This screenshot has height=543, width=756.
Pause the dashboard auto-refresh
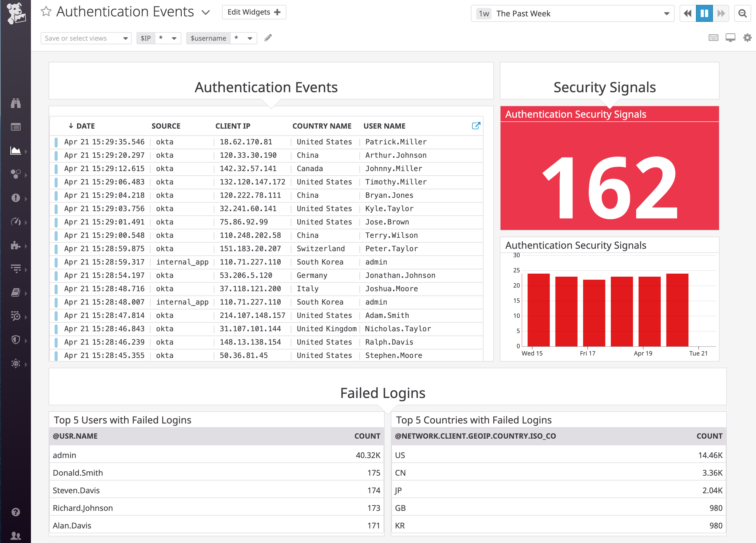(704, 13)
